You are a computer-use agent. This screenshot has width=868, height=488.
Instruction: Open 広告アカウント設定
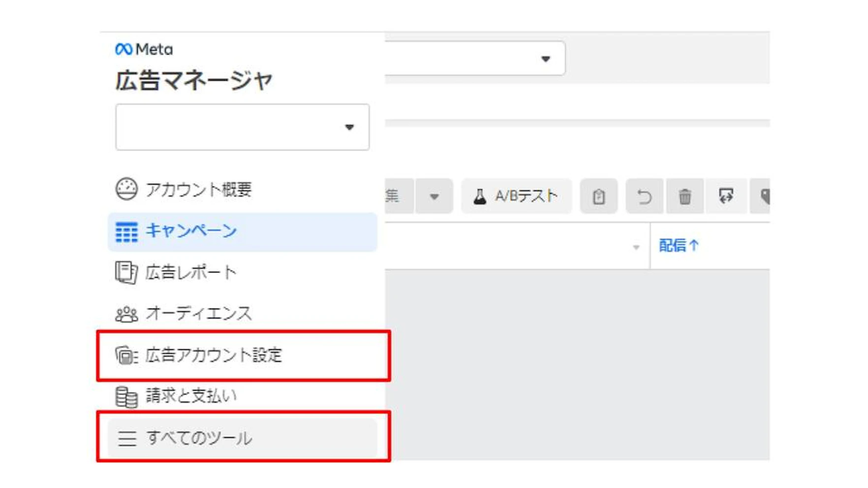pos(242,355)
